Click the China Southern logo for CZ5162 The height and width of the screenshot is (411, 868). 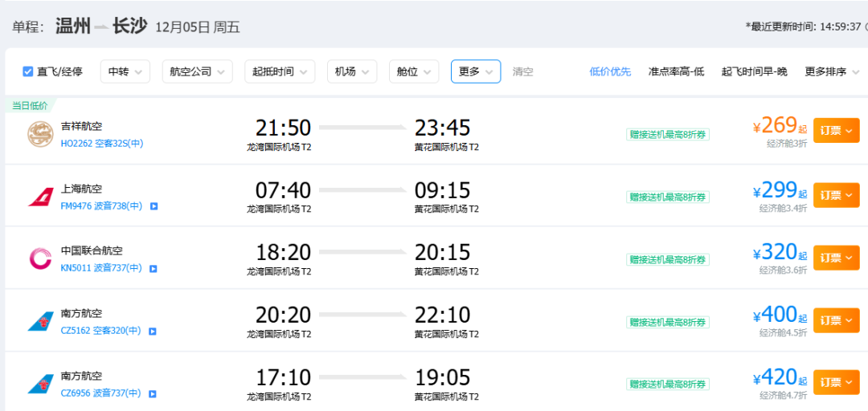40,321
